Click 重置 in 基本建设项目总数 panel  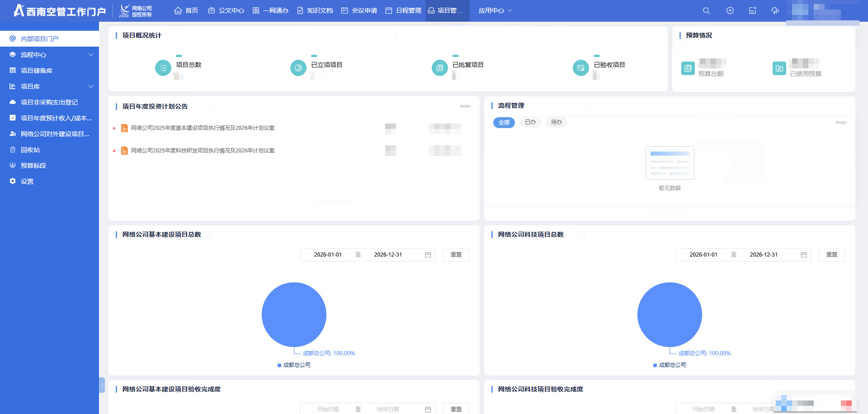pos(456,255)
